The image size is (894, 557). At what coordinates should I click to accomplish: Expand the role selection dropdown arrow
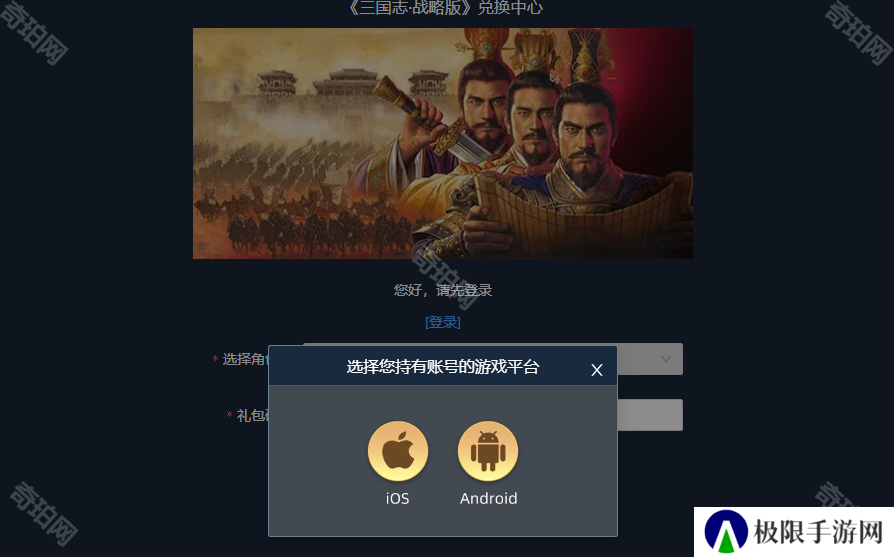(x=665, y=359)
